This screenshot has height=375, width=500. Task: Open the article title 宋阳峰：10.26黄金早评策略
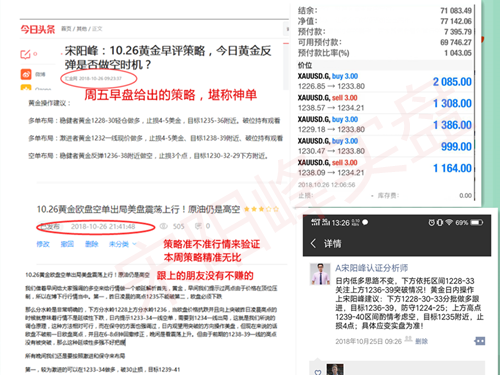click(168, 57)
